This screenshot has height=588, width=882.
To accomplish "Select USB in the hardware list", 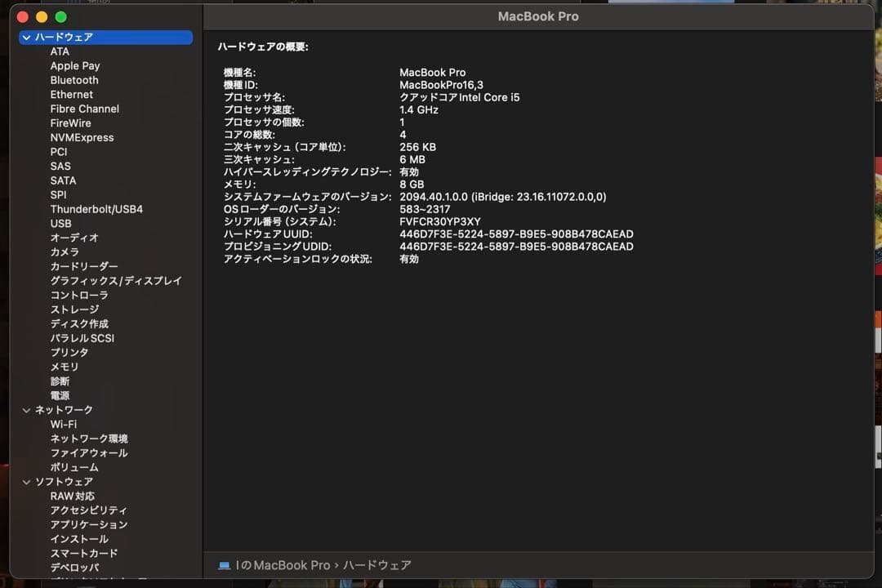I will tap(60, 223).
